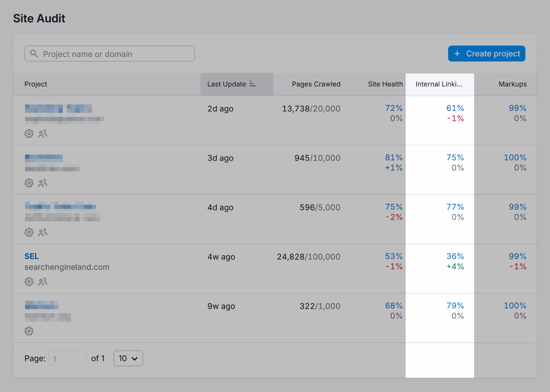Click the +4% Internal Linking change value

point(455,266)
